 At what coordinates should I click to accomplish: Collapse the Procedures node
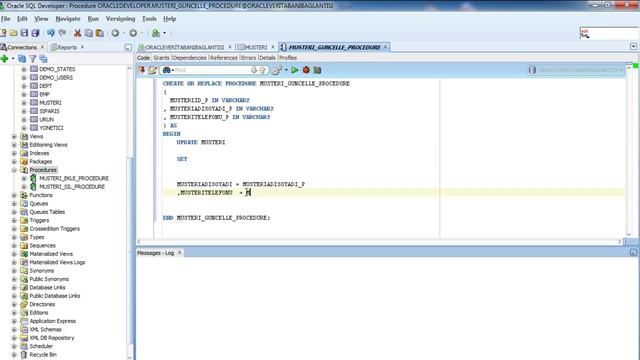point(14,170)
